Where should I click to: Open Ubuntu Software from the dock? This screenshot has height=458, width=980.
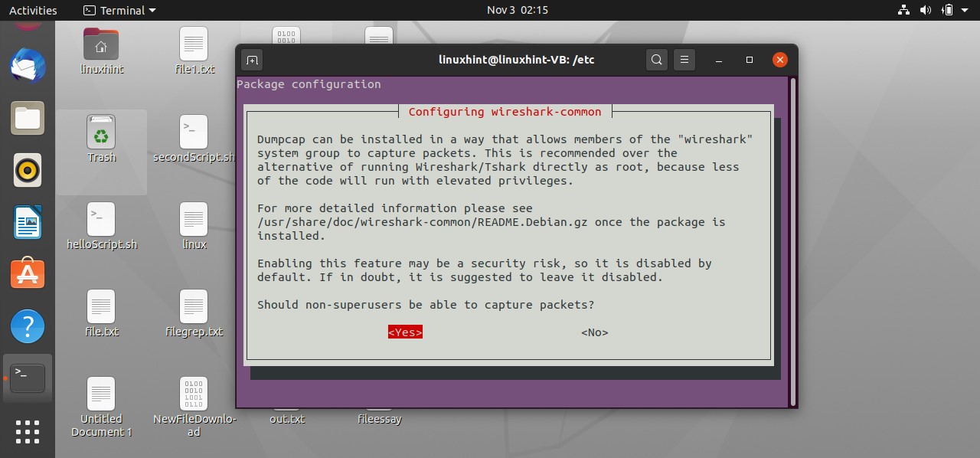tap(28, 274)
